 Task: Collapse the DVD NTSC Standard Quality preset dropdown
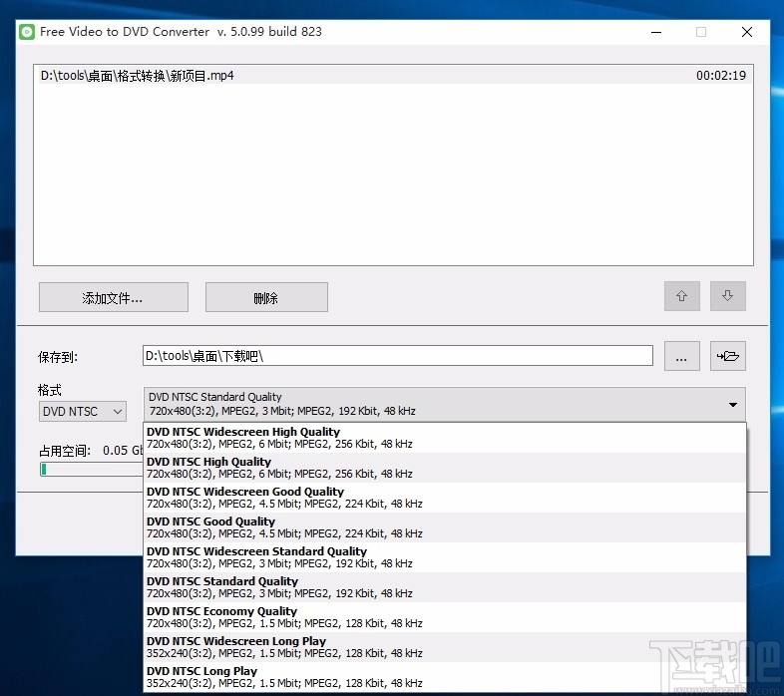click(x=444, y=404)
